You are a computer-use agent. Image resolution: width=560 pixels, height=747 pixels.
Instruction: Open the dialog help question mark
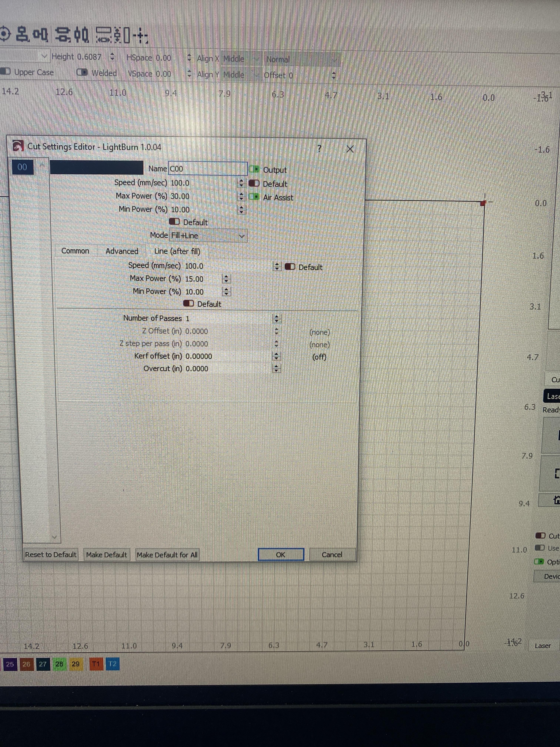[x=319, y=148]
